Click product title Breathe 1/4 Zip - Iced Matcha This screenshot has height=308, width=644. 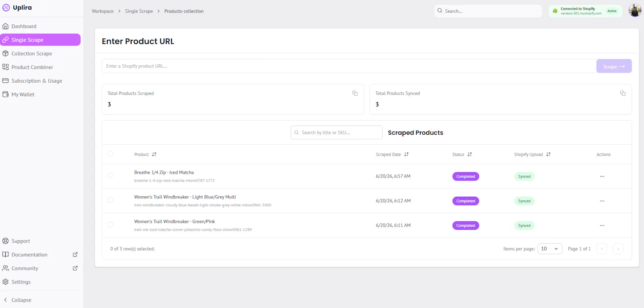tap(164, 173)
